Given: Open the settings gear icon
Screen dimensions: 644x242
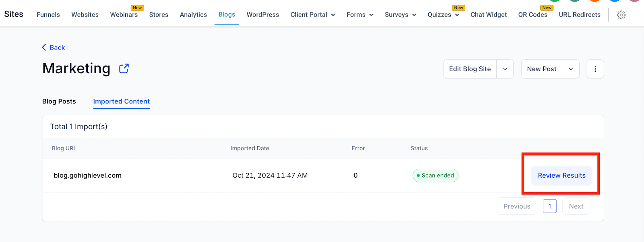Looking at the screenshot, I should point(621,15).
